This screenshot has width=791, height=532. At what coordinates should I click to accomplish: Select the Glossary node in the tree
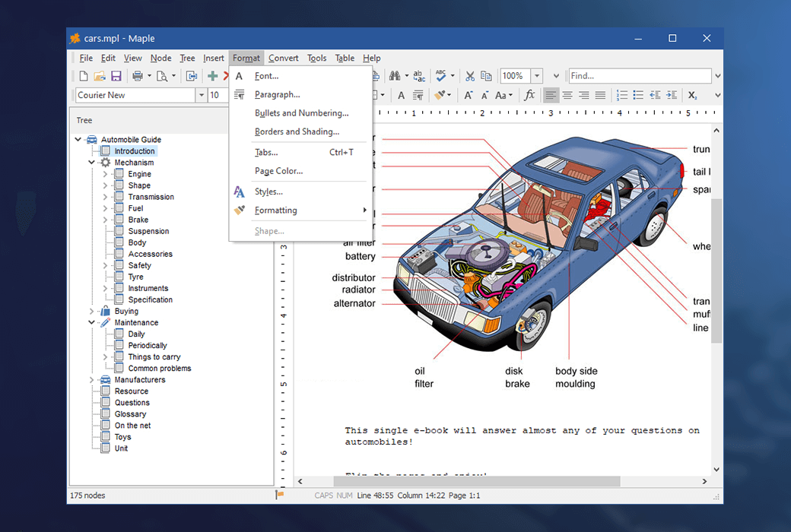[130, 414]
